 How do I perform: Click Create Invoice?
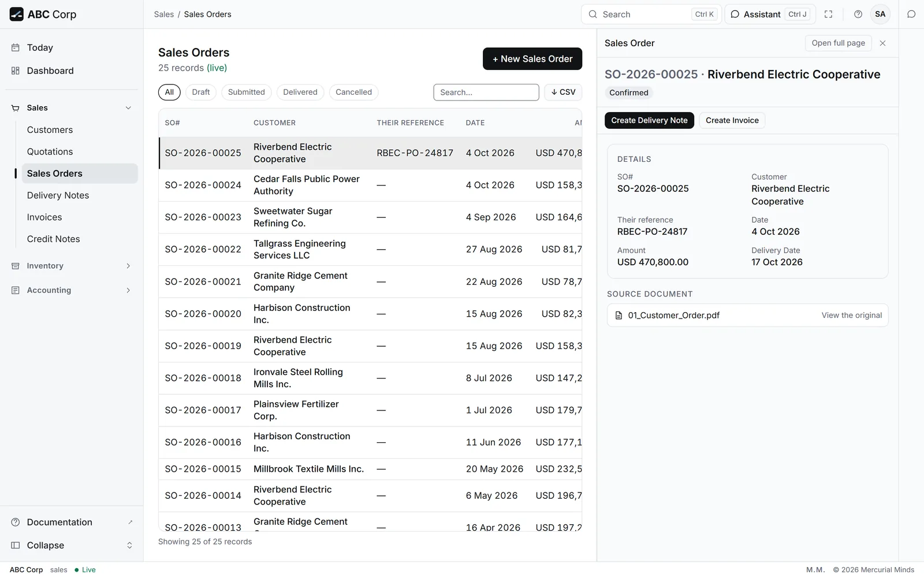[732, 120]
